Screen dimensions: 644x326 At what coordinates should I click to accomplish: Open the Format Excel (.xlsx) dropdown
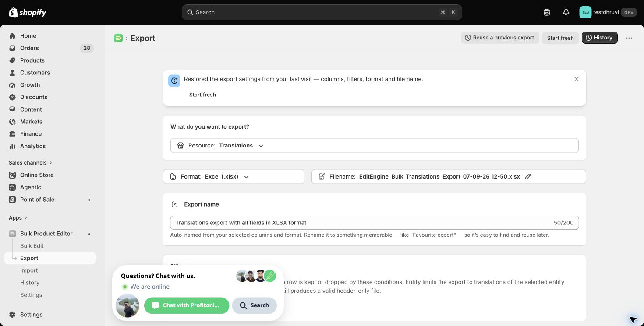234,177
